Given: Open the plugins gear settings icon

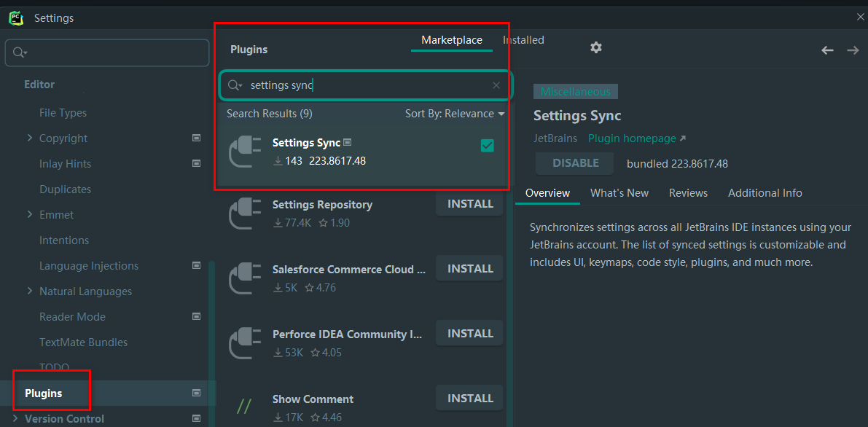Looking at the screenshot, I should [x=595, y=47].
